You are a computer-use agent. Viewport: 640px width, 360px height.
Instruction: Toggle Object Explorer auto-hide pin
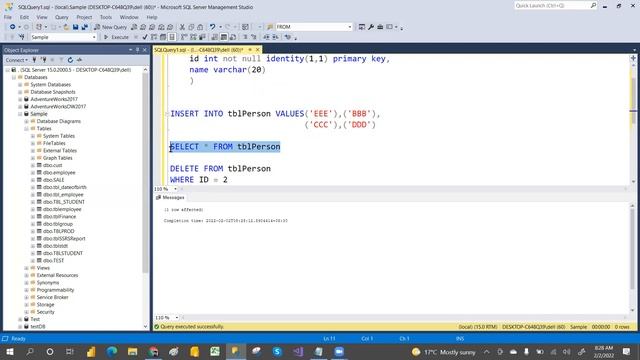[x=138, y=50]
